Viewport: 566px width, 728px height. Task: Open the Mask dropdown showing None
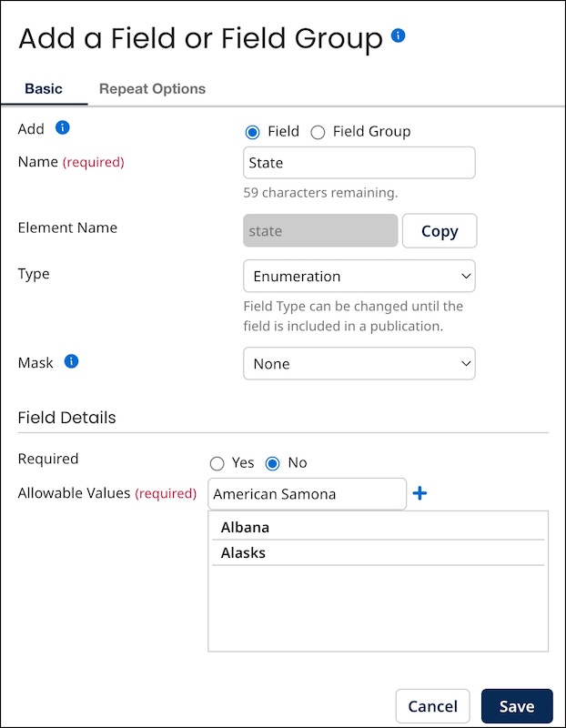pos(359,363)
